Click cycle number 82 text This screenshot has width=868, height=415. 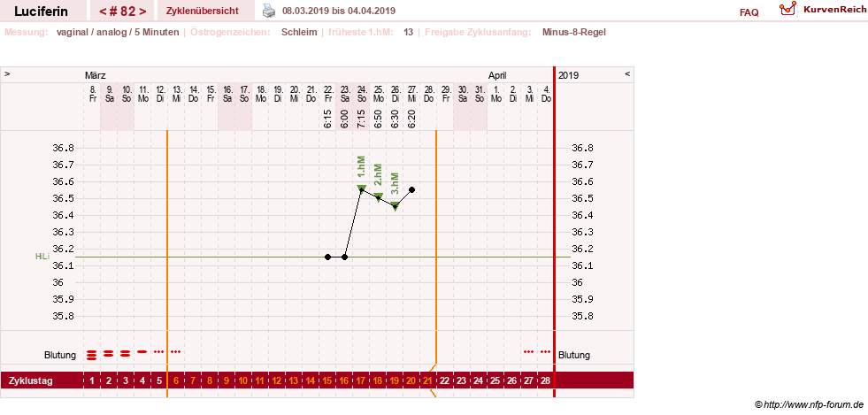pos(123,12)
